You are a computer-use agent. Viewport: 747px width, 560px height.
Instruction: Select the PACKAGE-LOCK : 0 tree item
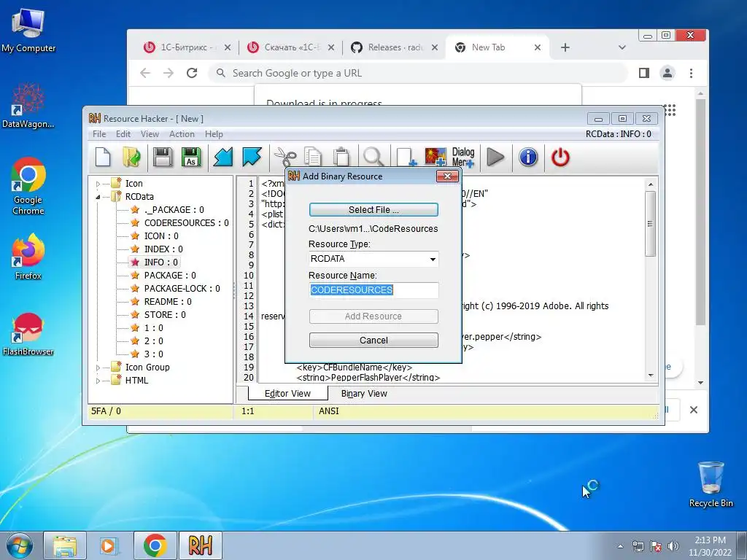pos(182,289)
